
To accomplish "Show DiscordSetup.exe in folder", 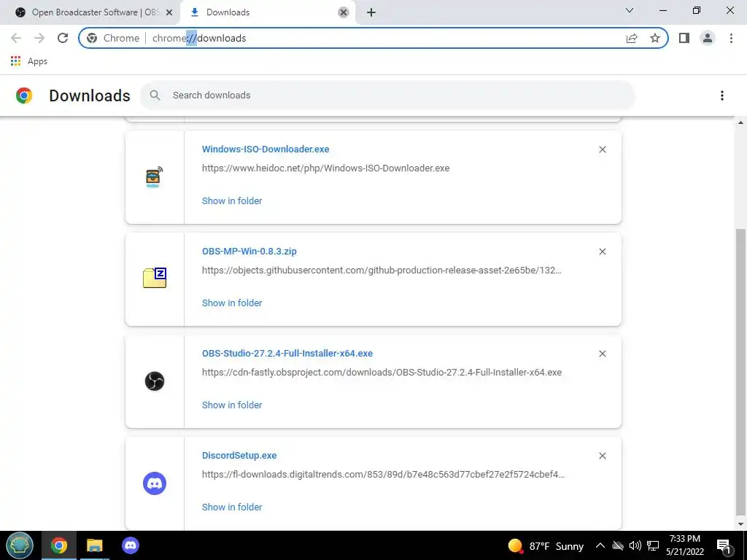I will pyautogui.click(x=232, y=507).
